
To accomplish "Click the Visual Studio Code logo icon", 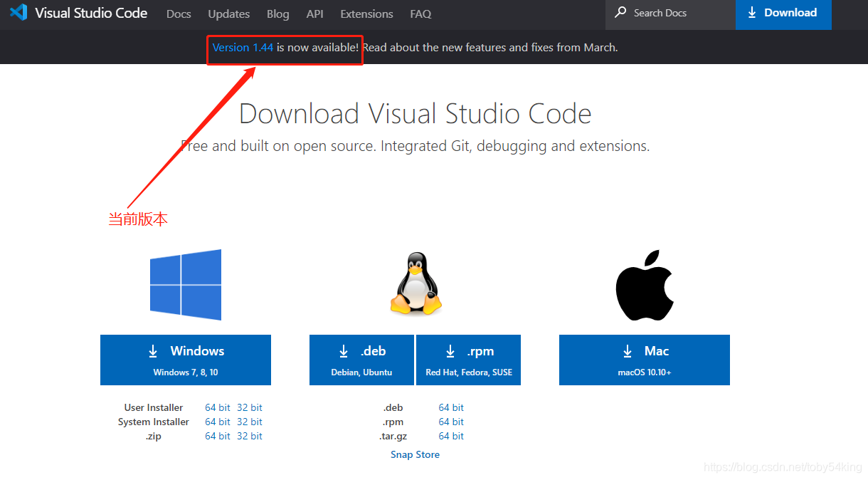I will 18,12.
